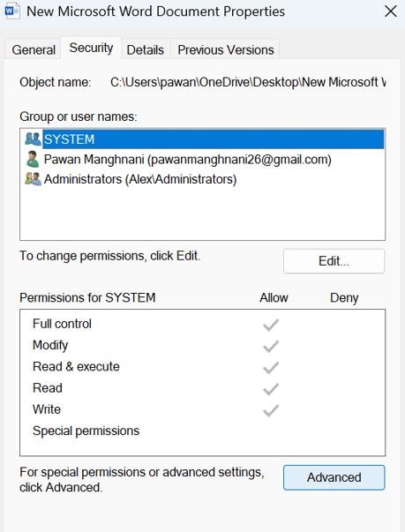Open the Edit permissions dialog
Screen dimensions: 405x532
pos(334,261)
